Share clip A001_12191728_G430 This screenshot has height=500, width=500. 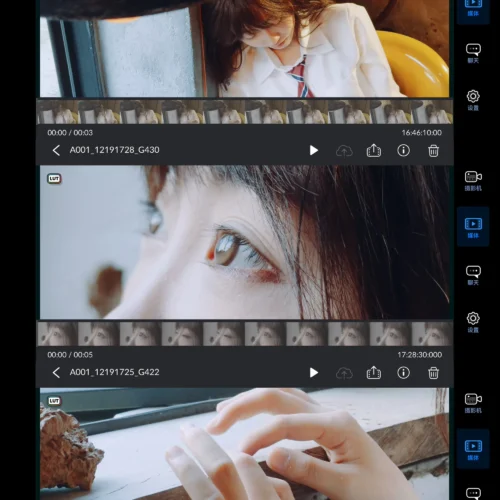click(374, 150)
